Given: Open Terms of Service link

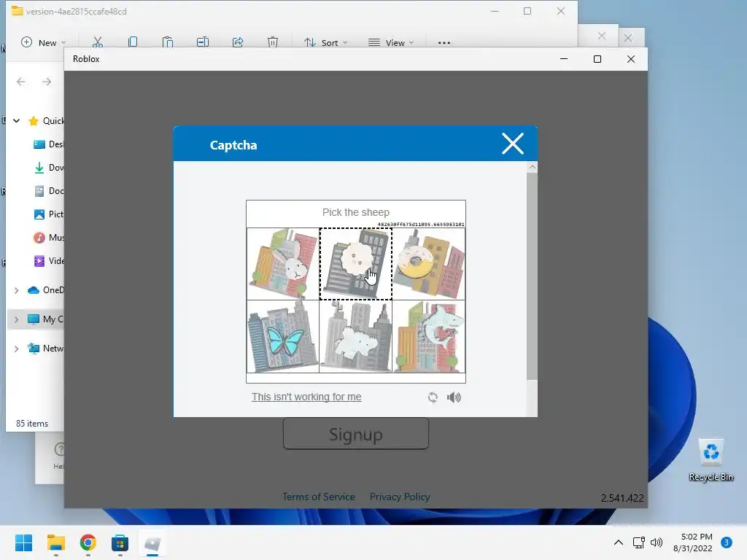Looking at the screenshot, I should 319,497.
